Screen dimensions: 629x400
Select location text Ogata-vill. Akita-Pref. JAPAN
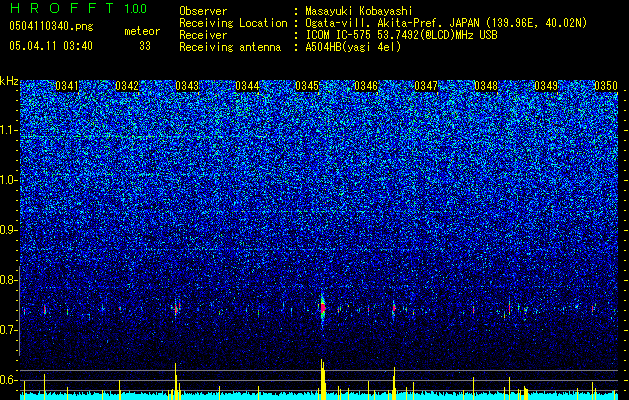click(x=390, y=23)
